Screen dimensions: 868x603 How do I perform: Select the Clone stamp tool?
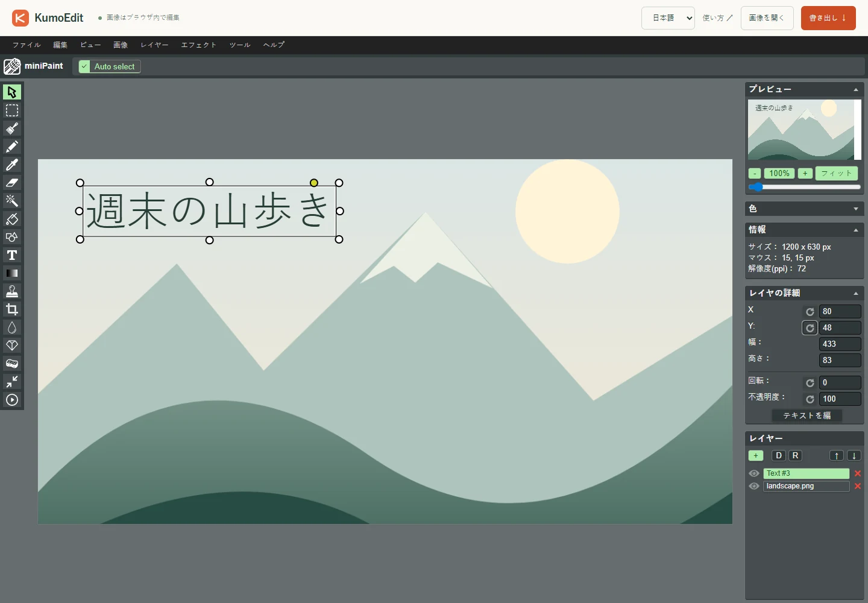12,291
